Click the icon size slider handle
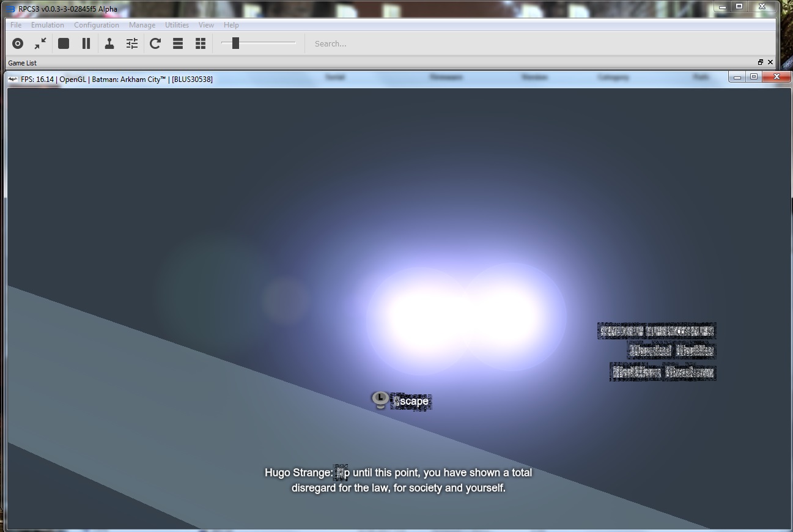This screenshot has height=532, width=793. click(235, 43)
